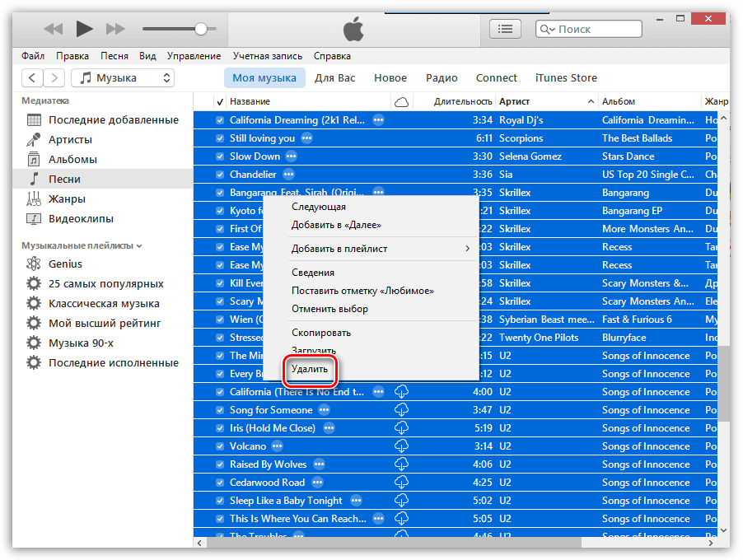This screenshot has width=743, height=560.
Task: Open the list view toolbar button
Action: 505,30
